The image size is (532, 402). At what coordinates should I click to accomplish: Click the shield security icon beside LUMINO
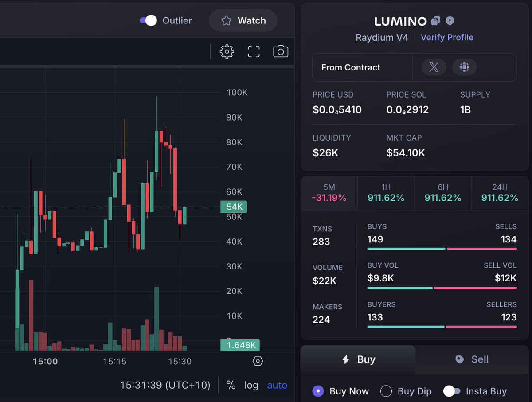point(450,21)
